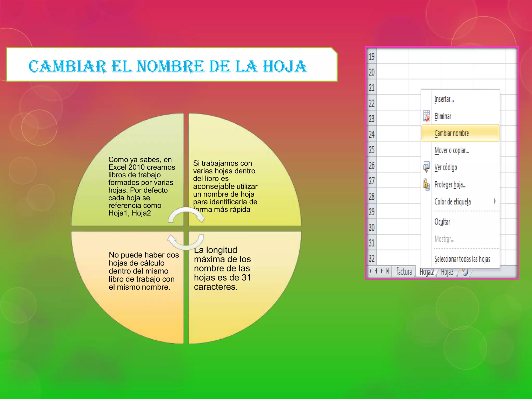Open Color de etiqueta menu entry
The image size is (532, 399).
pos(460,201)
